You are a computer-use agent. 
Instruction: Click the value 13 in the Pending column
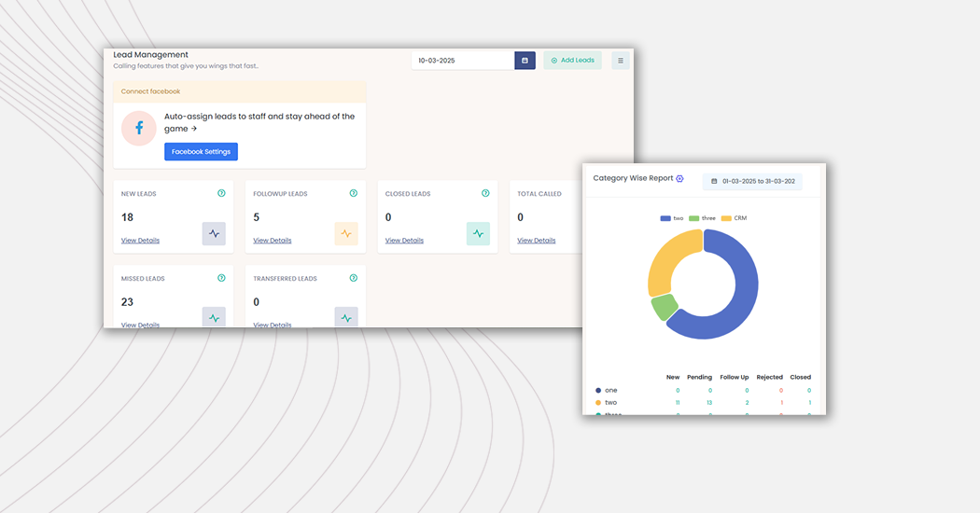709,403
